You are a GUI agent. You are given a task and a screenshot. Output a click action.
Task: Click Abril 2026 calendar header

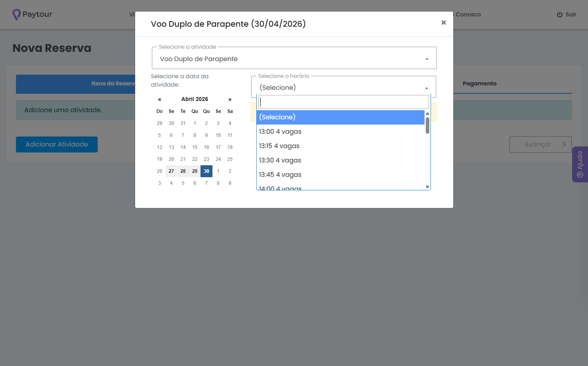tap(195, 99)
